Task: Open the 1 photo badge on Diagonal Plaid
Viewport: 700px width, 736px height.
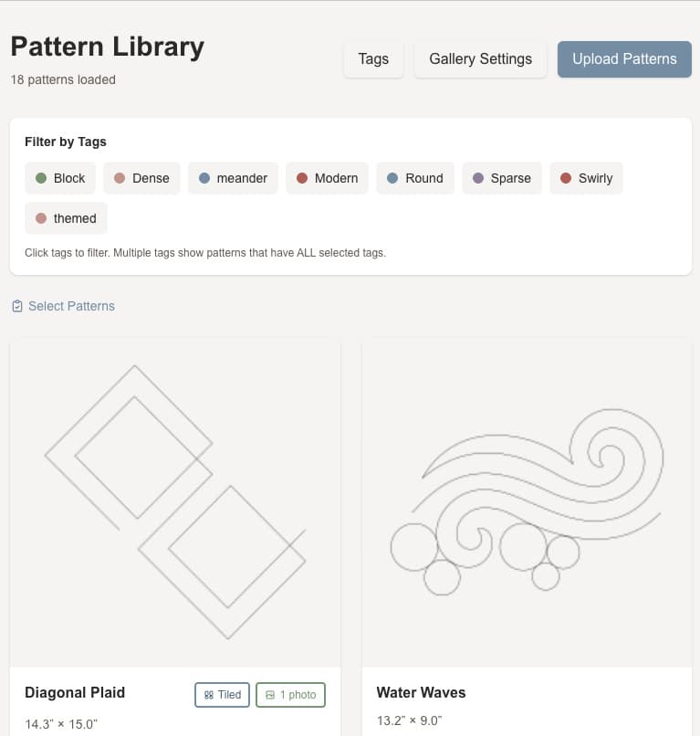Action: pyautogui.click(x=290, y=695)
